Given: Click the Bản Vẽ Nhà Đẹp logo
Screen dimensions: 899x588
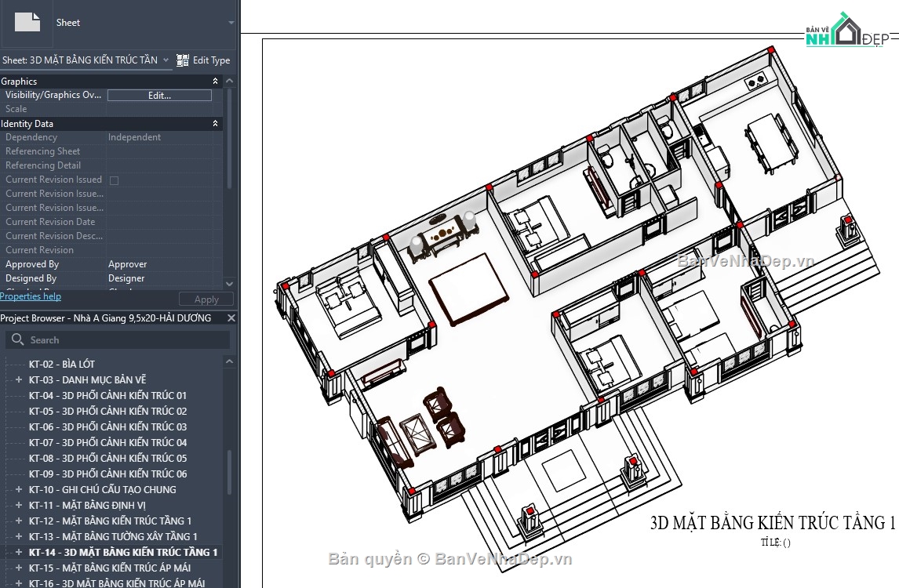Looking at the screenshot, I should [x=847, y=30].
